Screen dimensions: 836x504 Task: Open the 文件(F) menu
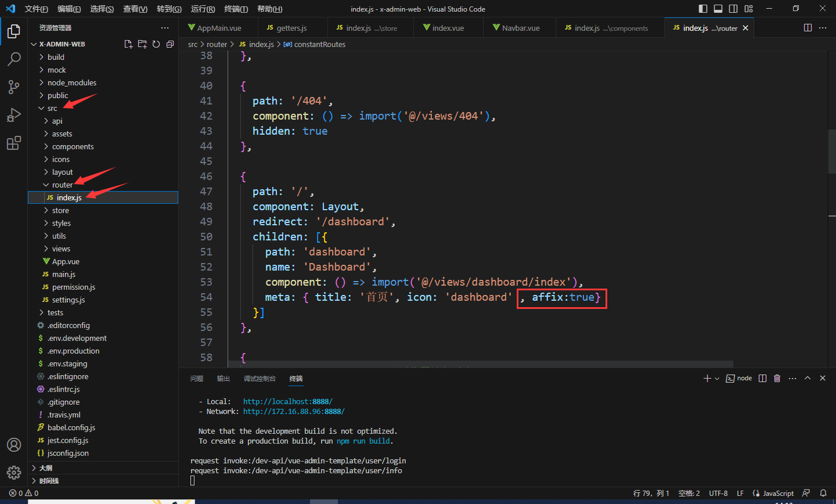(x=36, y=9)
